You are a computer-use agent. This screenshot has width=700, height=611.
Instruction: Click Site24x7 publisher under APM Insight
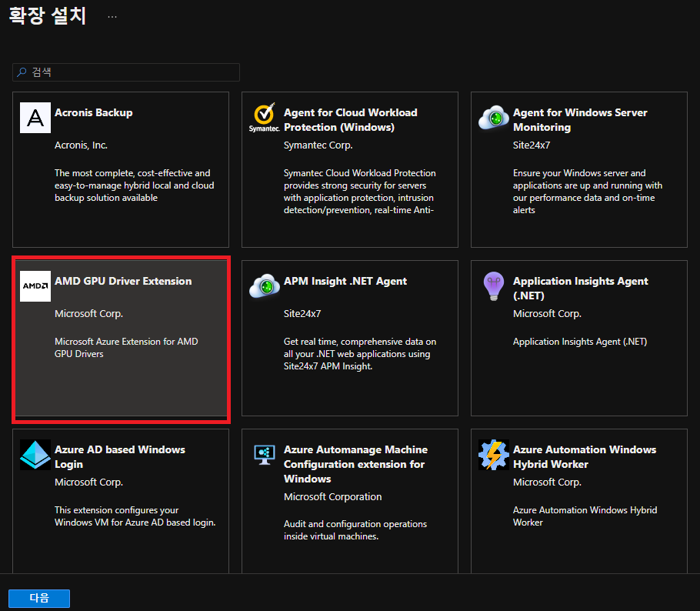coord(302,313)
